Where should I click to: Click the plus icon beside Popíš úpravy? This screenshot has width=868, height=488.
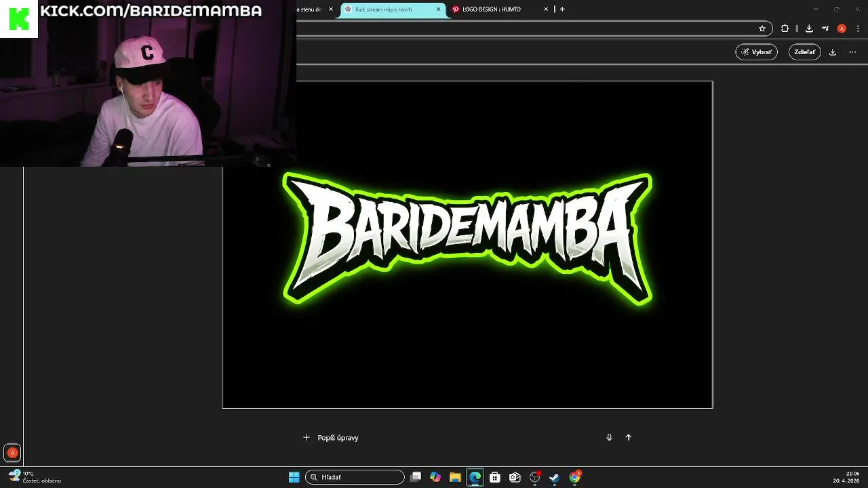(x=307, y=438)
